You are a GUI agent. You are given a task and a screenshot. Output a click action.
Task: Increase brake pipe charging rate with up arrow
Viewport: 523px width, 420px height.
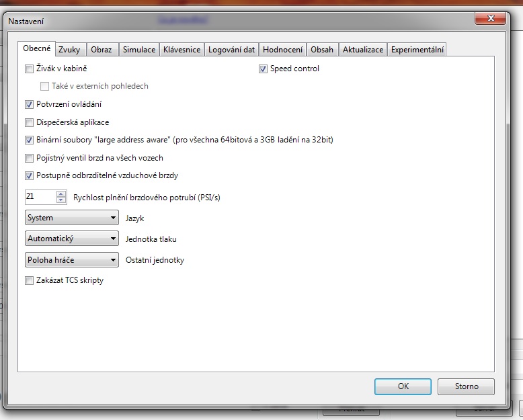pyautogui.click(x=61, y=194)
